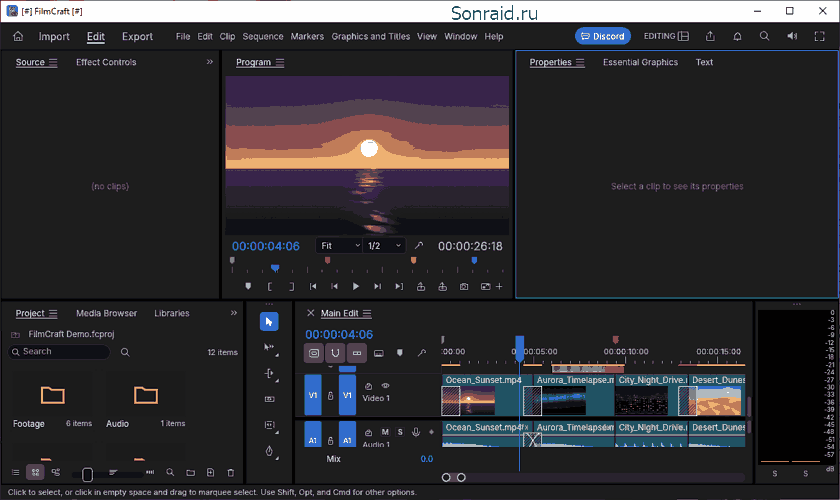Go to Out point

399,287
